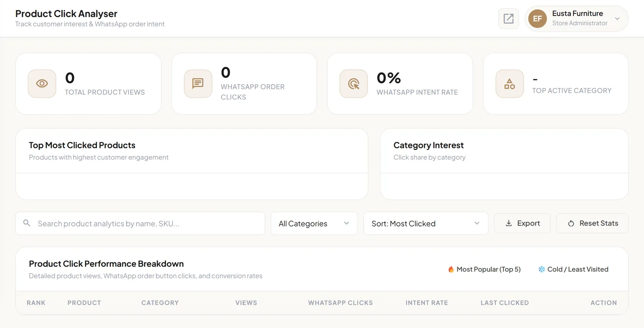
Task: Click the 0% intent rate value
Action: pyautogui.click(x=388, y=78)
